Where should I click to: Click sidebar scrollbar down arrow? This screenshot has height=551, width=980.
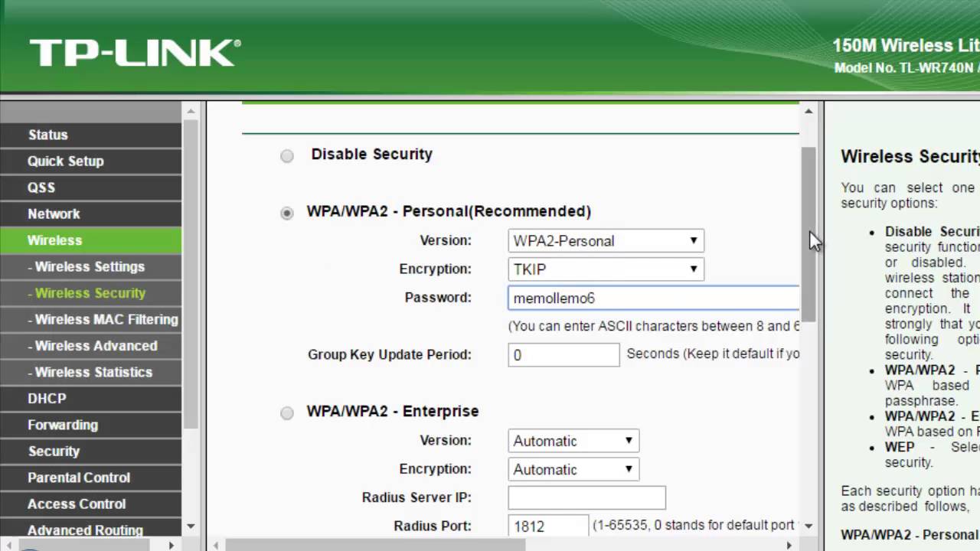[191, 527]
